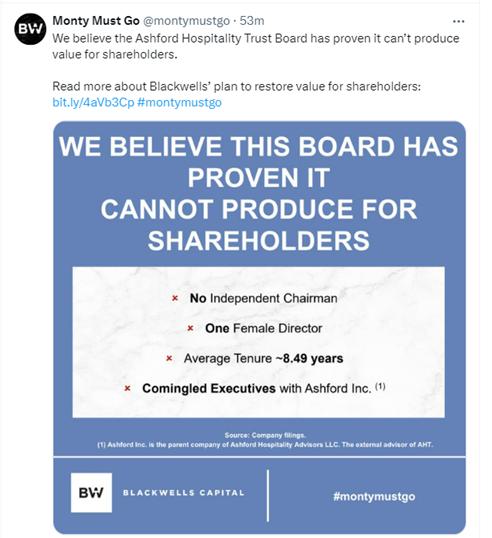Image resolution: width=492 pixels, height=538 pixels.
Task: Click the red X beside Comingled Executives
Action: point(127,388)
